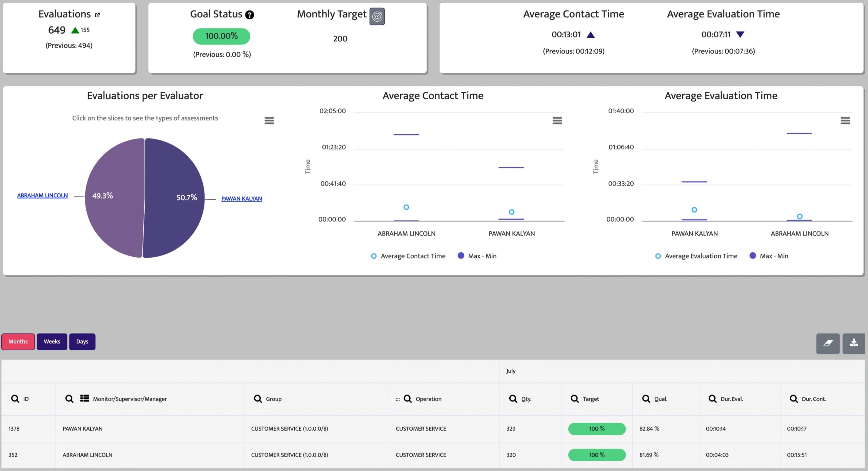Open the Average Contact Time chart hamburger menu
Image resolution: width=868 pixels, height=471 pixels.
tap(557, 120)
